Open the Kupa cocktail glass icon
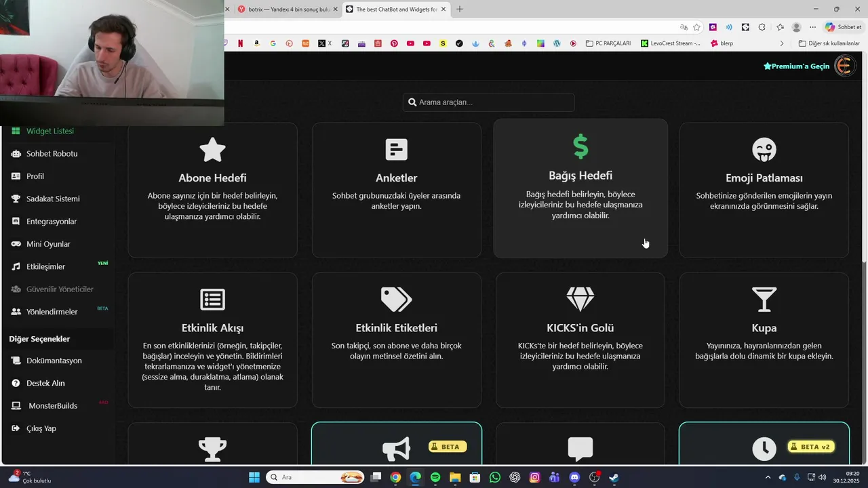Screen dimensions: 868x488 click(764, 300)
